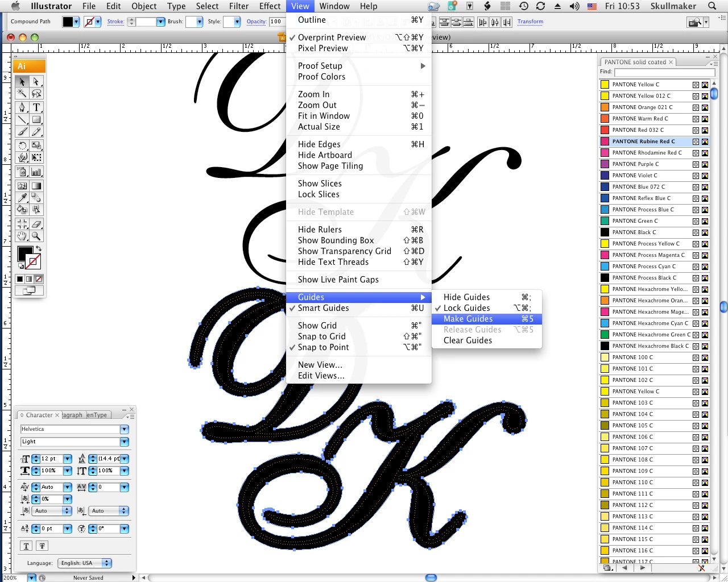Select the Scale tool

pyautogui.click(x=36, y=145)
